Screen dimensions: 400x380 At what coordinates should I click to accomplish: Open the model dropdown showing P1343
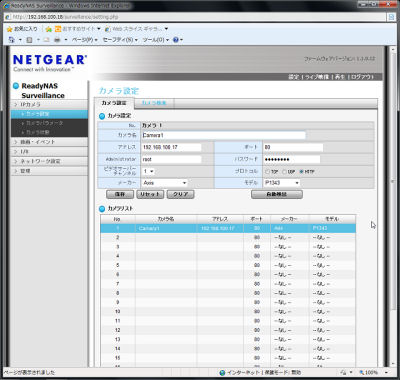pos(282,183)
